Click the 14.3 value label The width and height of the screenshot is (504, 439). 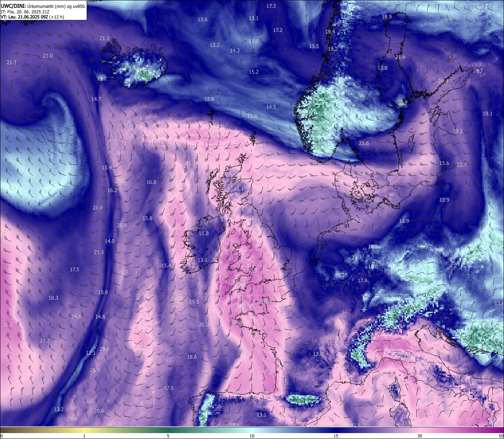(x=235, y=51)
